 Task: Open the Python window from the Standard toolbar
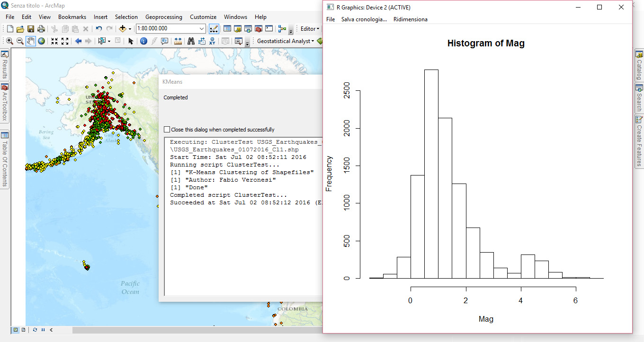(269, 28)
